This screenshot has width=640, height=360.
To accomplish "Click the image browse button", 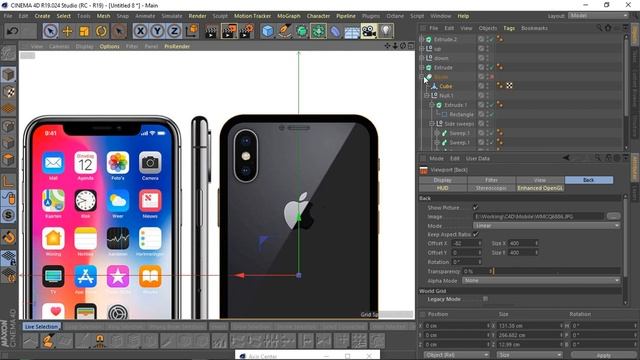I will tap(613, 216).
